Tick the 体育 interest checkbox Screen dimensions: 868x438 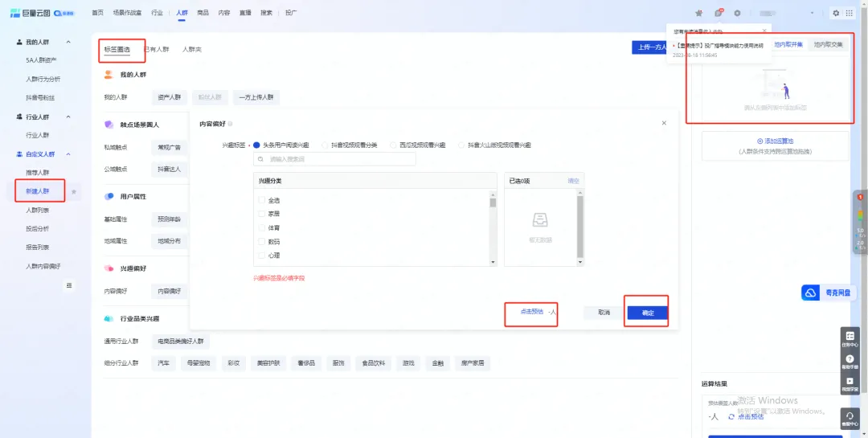tap(261, 227)
